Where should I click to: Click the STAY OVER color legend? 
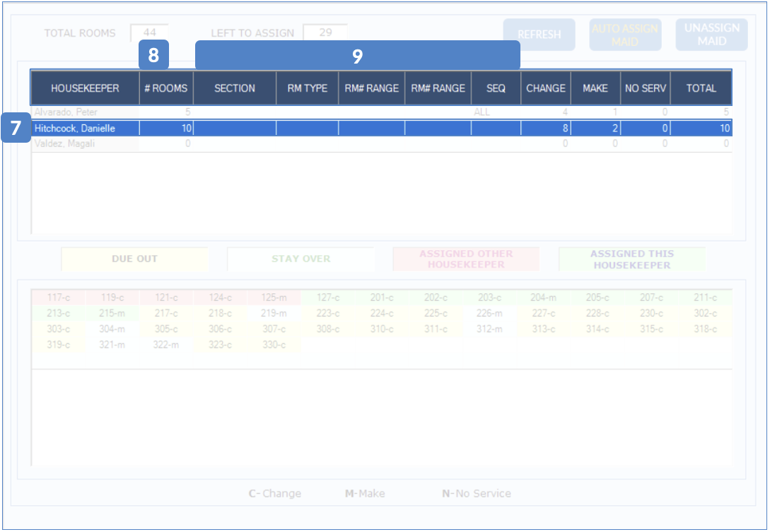point(301,259)
